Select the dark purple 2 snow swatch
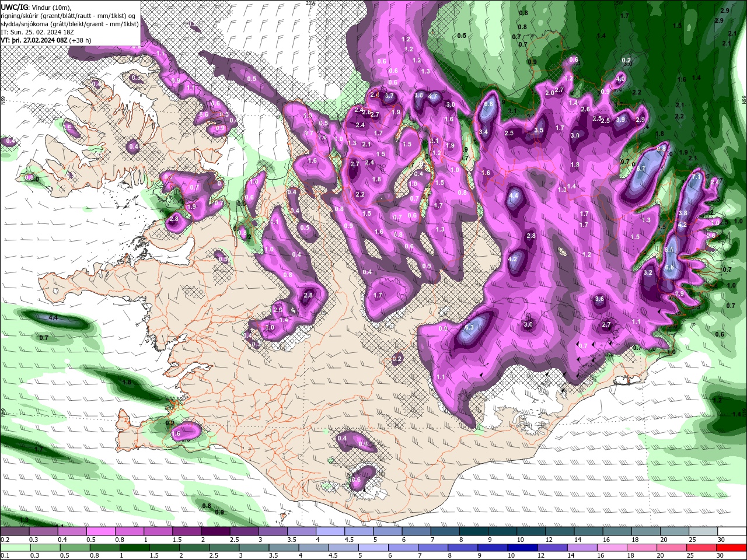Image resolution: width=747 pixels, height=560 pixels. click(x=215, y=531)
